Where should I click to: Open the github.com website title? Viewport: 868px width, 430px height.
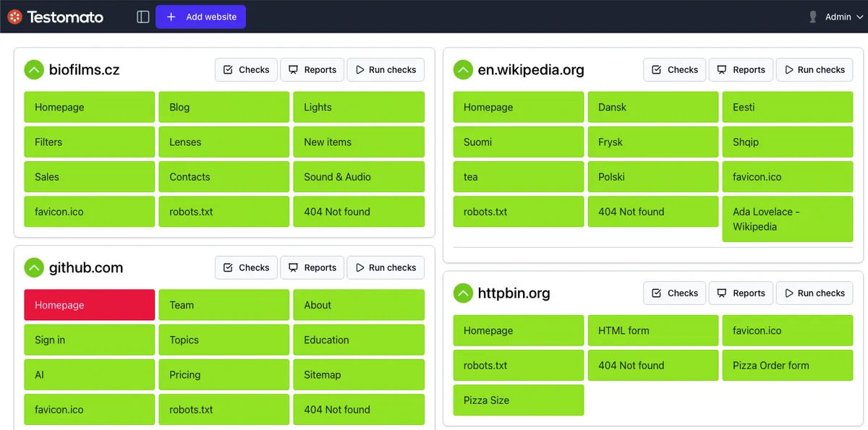pyautogui.click(x=86, y=268)
